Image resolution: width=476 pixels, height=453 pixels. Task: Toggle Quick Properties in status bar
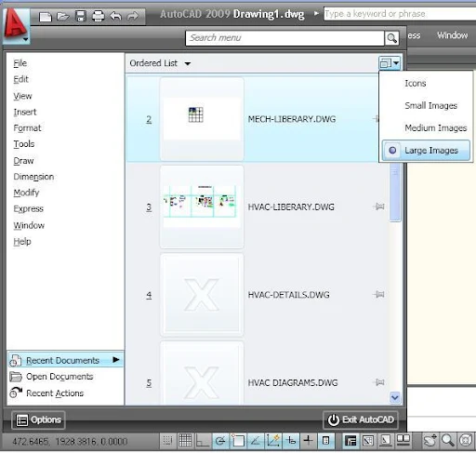coord(325,441)
